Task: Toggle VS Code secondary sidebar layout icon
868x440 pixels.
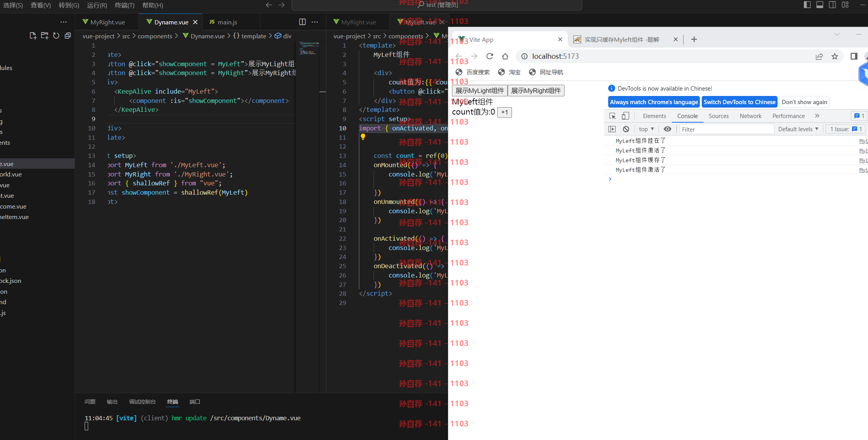Action: (832, 5)
